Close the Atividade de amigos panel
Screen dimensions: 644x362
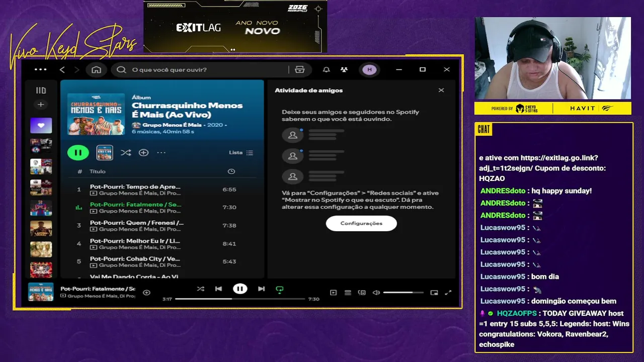[441, 90]
